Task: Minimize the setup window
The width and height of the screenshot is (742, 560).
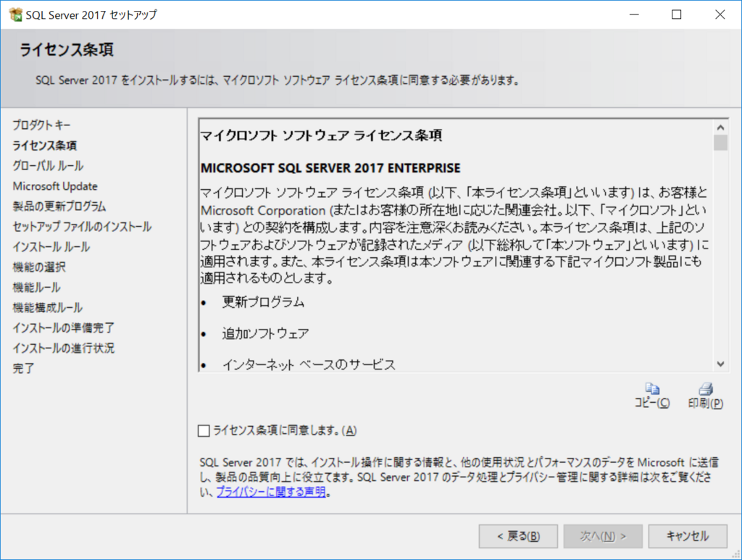Action: (x=634, y=14)
